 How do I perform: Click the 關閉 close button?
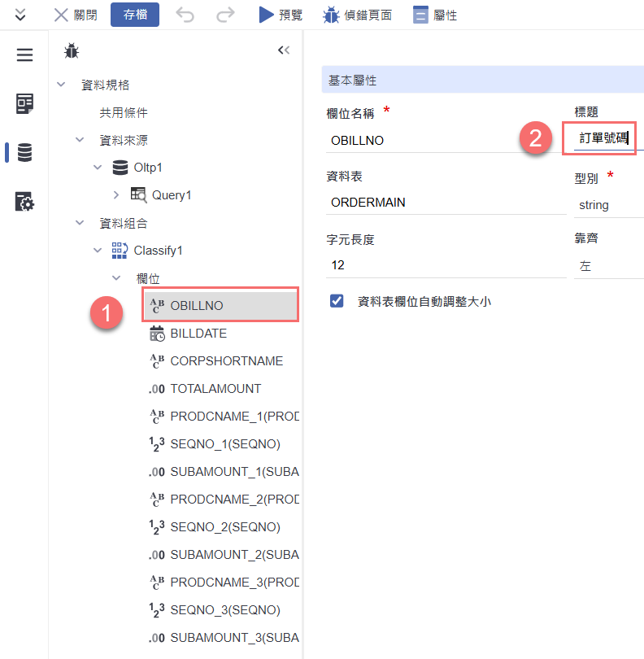(x=76, y=15)
